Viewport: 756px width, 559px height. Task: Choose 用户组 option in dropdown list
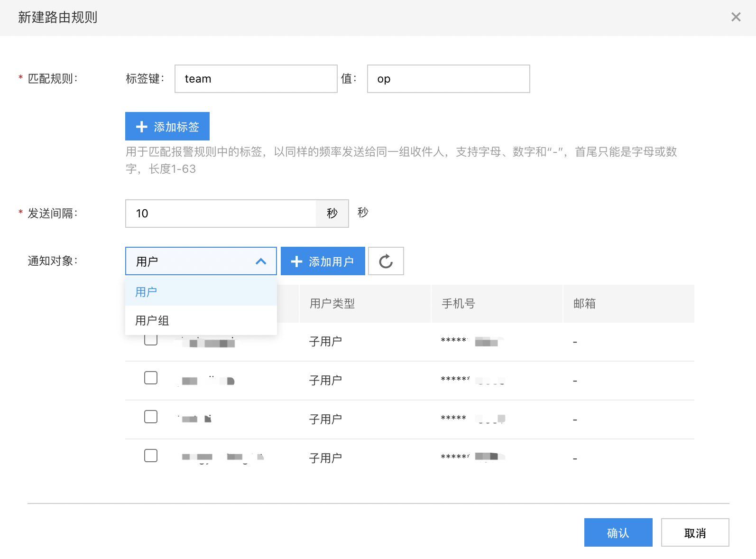[x=201, y=320]
